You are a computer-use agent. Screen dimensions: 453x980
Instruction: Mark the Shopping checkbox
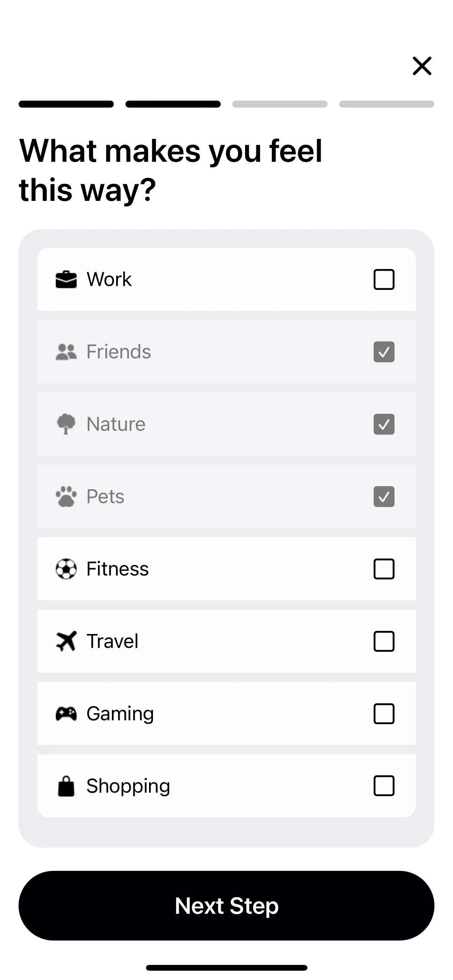click(384, 786)
